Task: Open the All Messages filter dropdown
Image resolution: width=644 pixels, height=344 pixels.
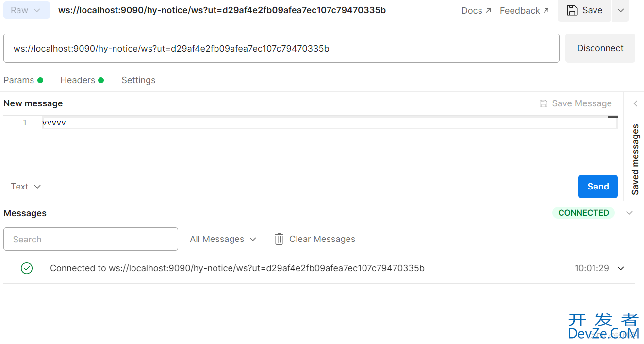Action: click(x=223, y=239)
